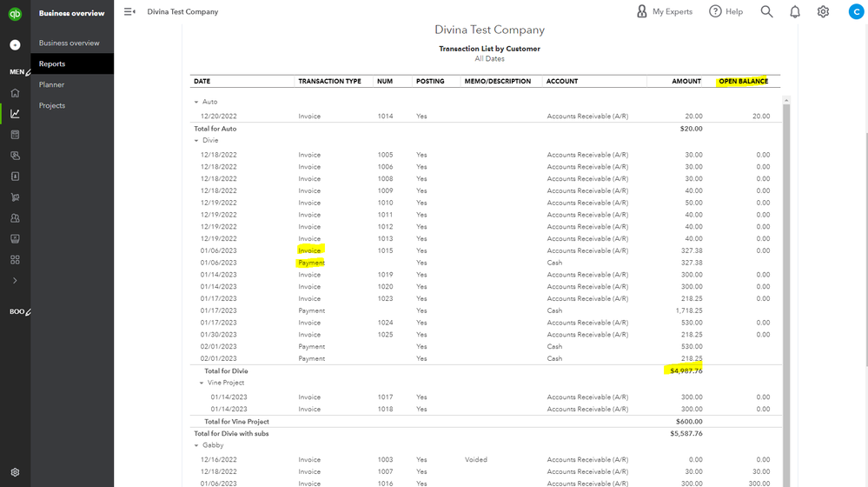Screen dimensions: 868x487
Task: Open invoice 1014 for Auto
Action: tap(485, 117)
